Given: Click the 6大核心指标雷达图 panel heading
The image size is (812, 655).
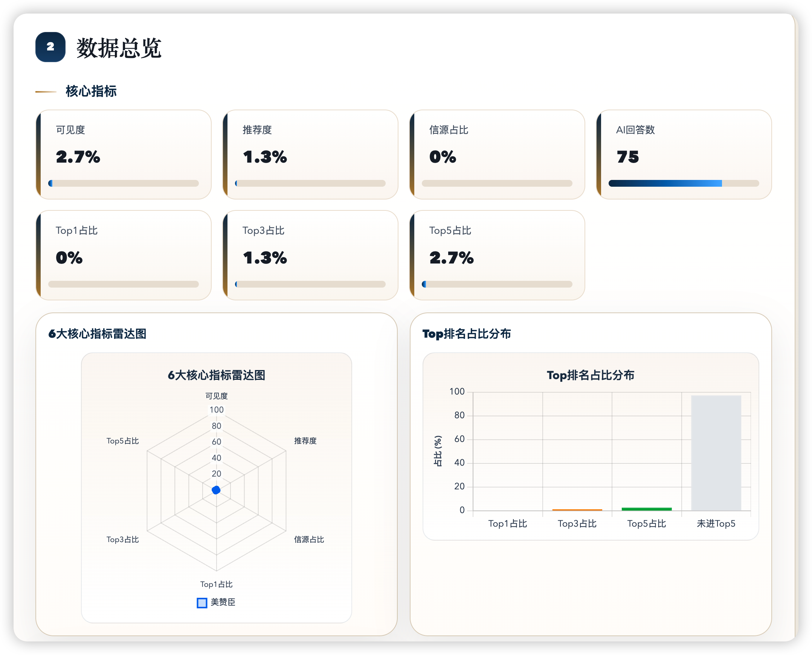Looking at the screenshot, I should pos(98,334).
